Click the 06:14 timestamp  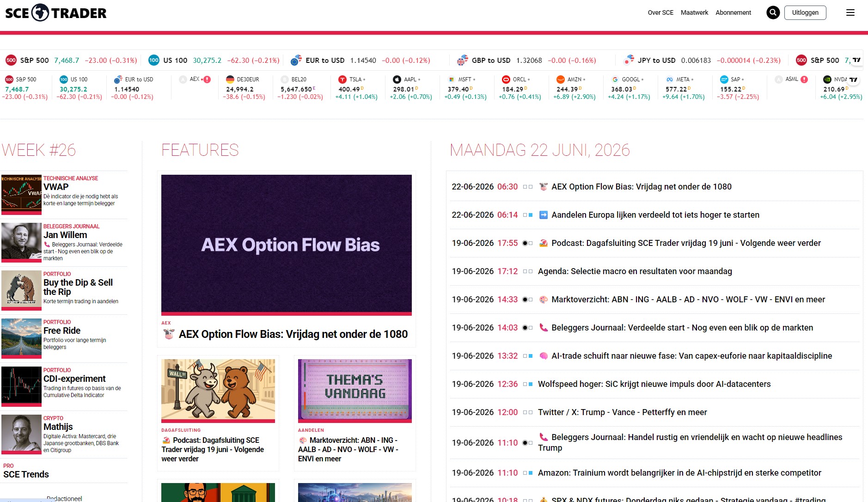click(507, 215)
